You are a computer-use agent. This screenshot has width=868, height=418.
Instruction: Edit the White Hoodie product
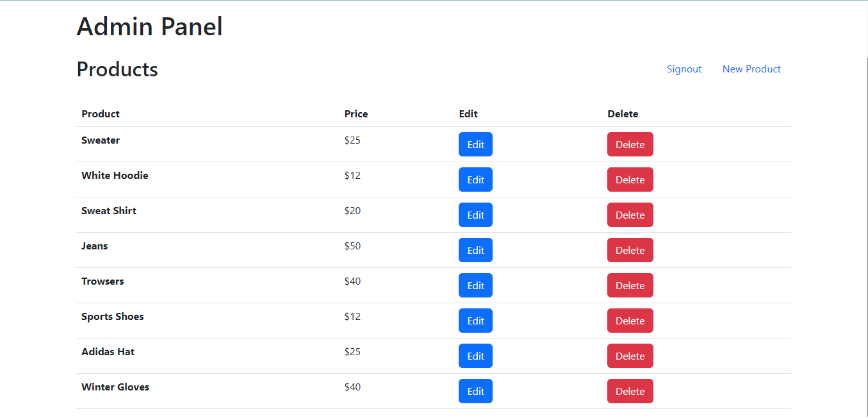(x=475, y=180)
